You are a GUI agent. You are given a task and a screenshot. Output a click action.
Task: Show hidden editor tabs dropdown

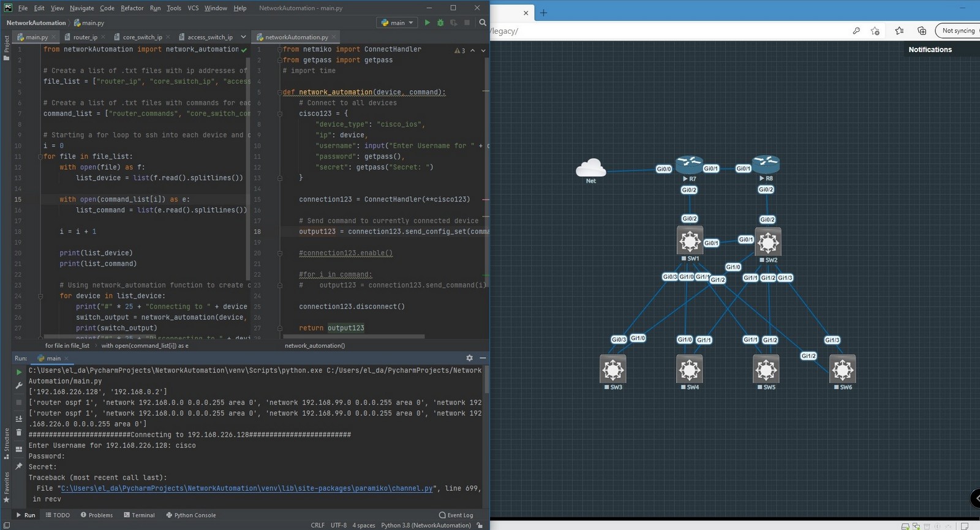tap(243, 37)
